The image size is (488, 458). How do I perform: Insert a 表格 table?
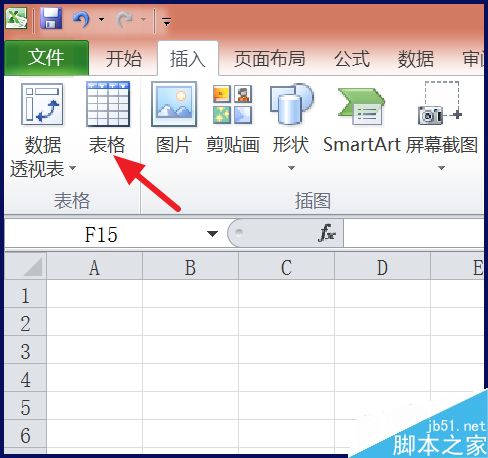tap(107, 118)
